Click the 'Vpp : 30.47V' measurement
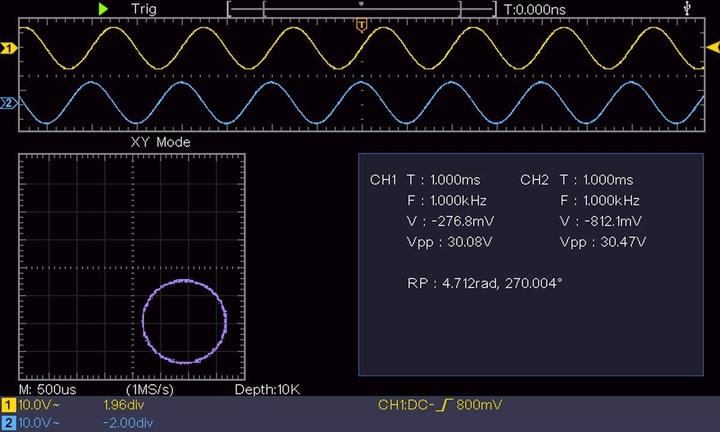 pyautogui.click(x=603, y=242)
